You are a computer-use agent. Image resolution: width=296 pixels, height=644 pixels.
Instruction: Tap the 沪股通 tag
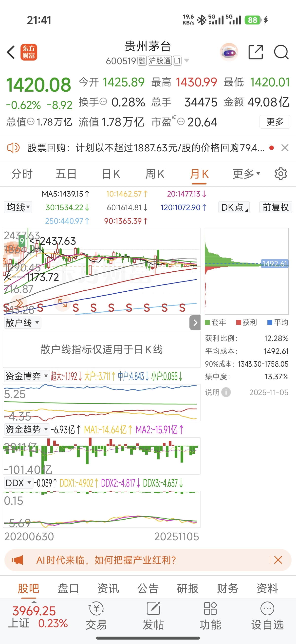click(160, 61)
